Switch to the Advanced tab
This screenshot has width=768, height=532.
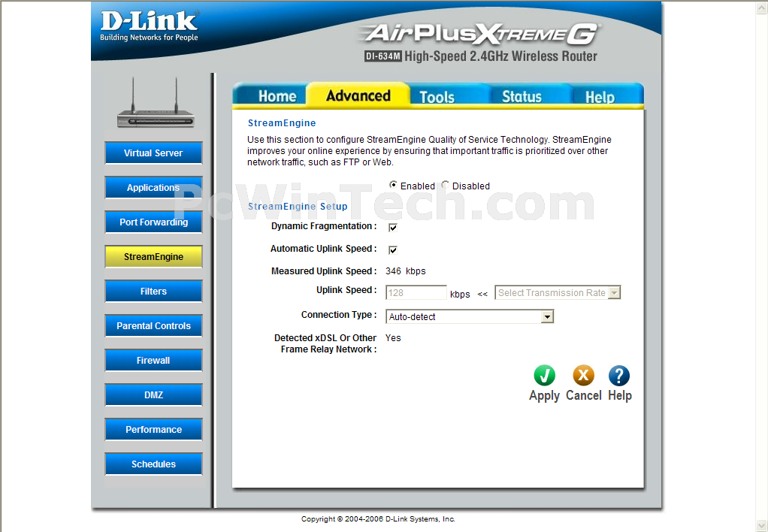[358, 95]
